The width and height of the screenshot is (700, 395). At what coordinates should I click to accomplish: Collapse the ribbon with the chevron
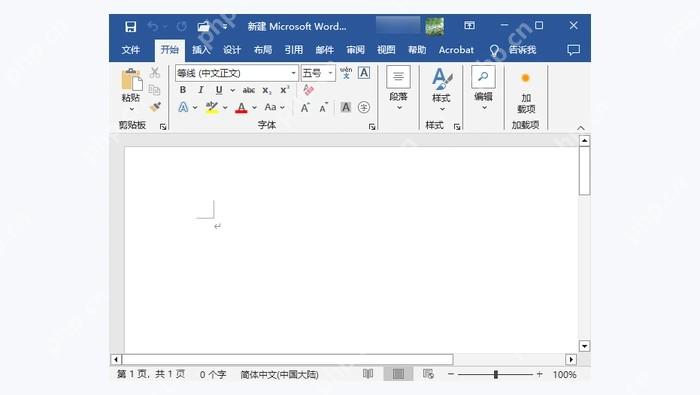coord(581,128)
